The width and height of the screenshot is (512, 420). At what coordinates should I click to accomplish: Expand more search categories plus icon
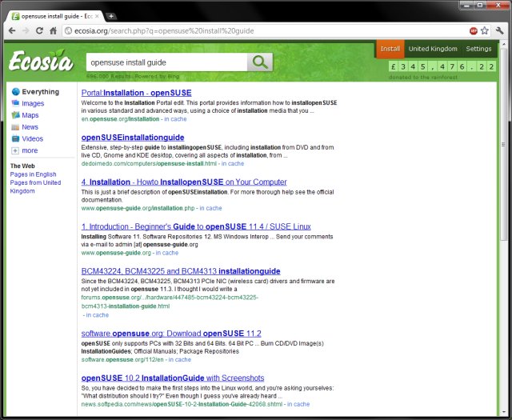point(15,150)
